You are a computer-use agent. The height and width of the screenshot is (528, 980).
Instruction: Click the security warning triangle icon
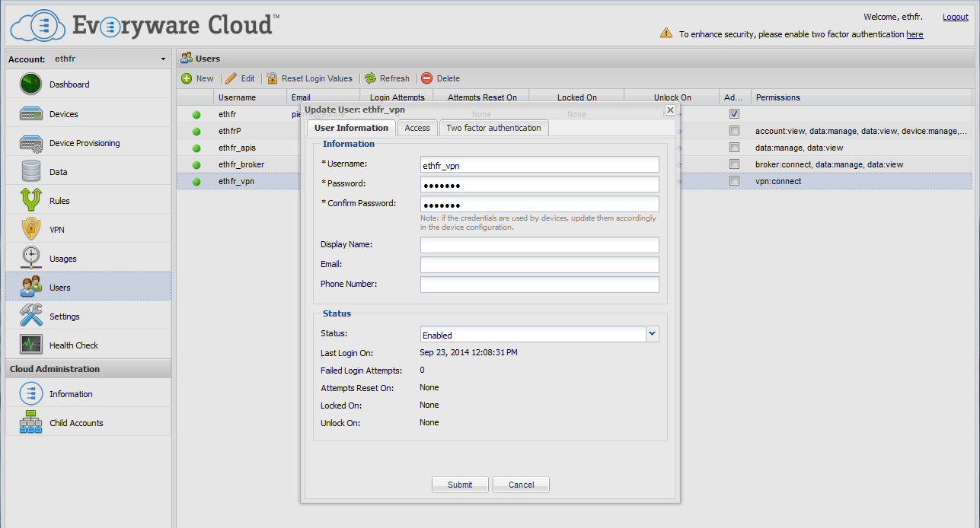click(x=666, y=33)
